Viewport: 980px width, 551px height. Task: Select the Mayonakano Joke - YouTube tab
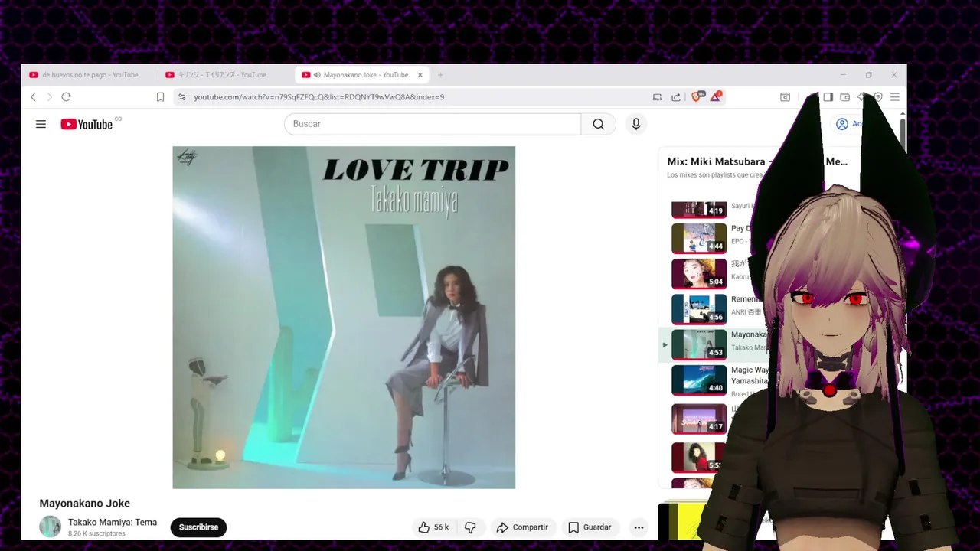point(362,75)
